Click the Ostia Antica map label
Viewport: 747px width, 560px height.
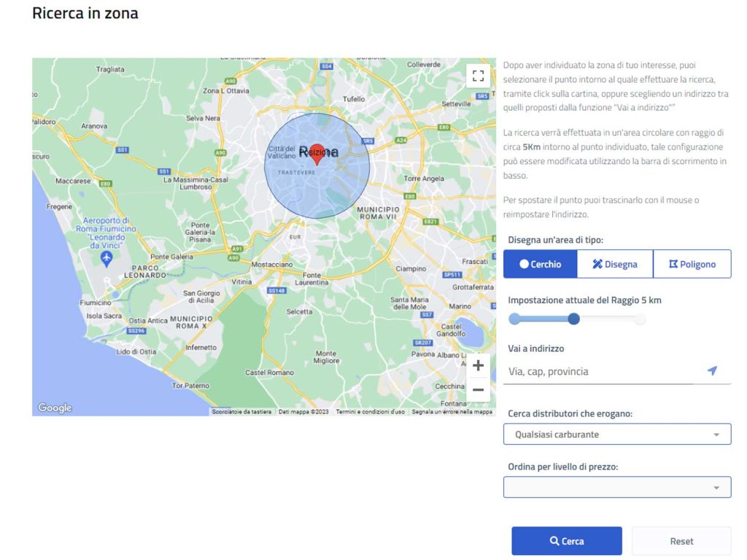coord(148,321)
